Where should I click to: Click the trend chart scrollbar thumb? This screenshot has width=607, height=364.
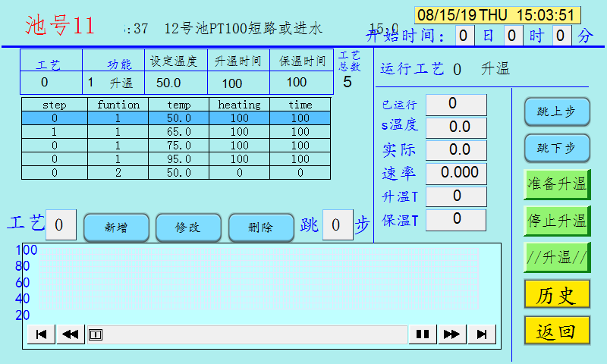point(96,334)
